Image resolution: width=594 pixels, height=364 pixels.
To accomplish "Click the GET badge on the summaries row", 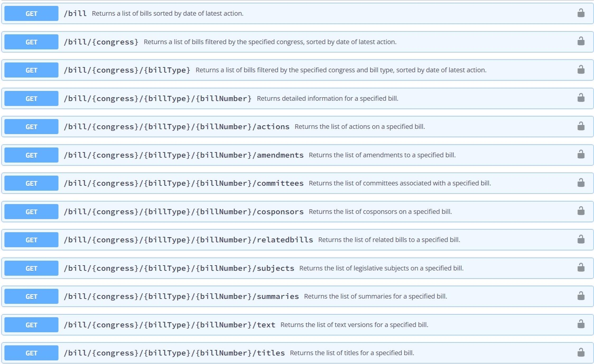I will point(31,296).
